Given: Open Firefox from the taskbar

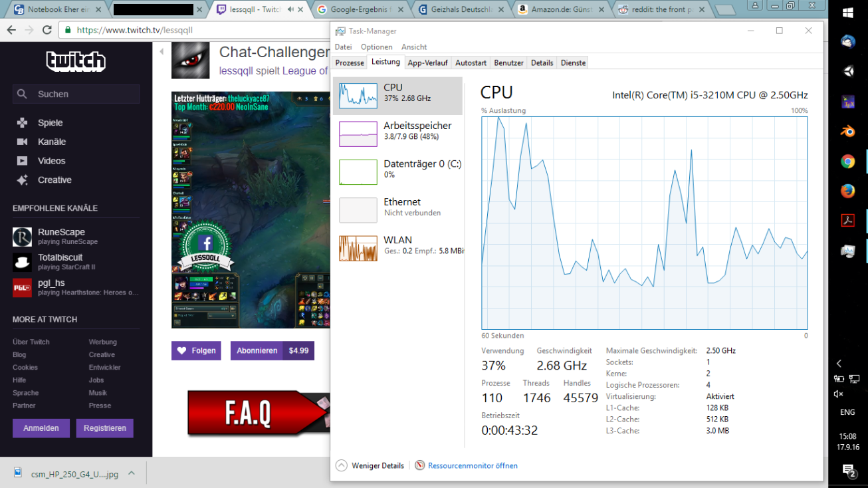Looking at the screenshot, I should coord(847,191).
